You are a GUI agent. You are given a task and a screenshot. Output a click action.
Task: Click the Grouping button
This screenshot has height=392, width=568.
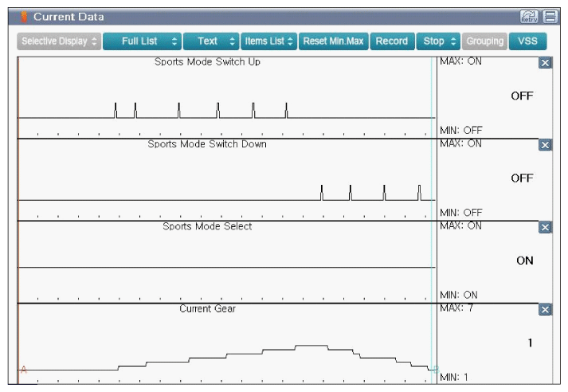[x=484, y=41]
